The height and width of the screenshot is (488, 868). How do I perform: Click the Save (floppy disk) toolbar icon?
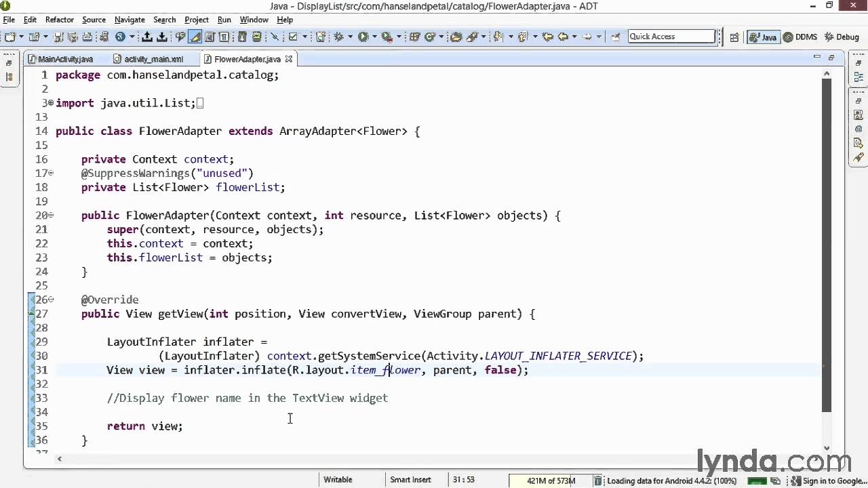coord(58,37)
